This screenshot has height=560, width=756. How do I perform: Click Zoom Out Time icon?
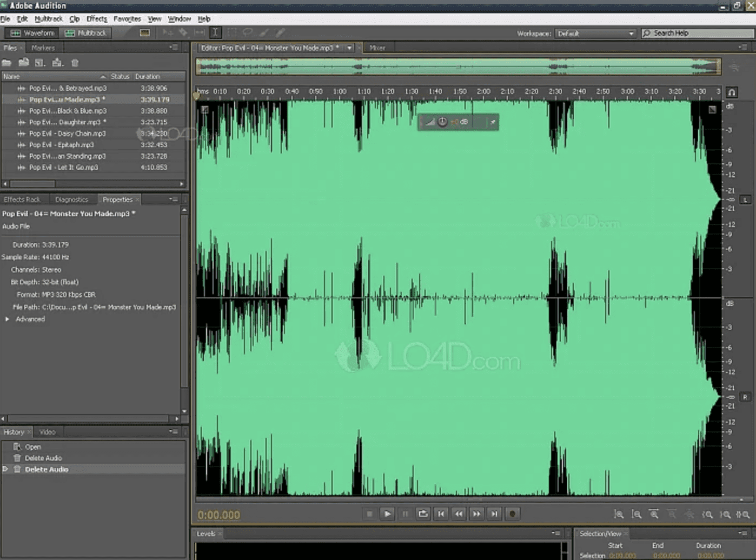pyautogui.click(x=672, y=515)
